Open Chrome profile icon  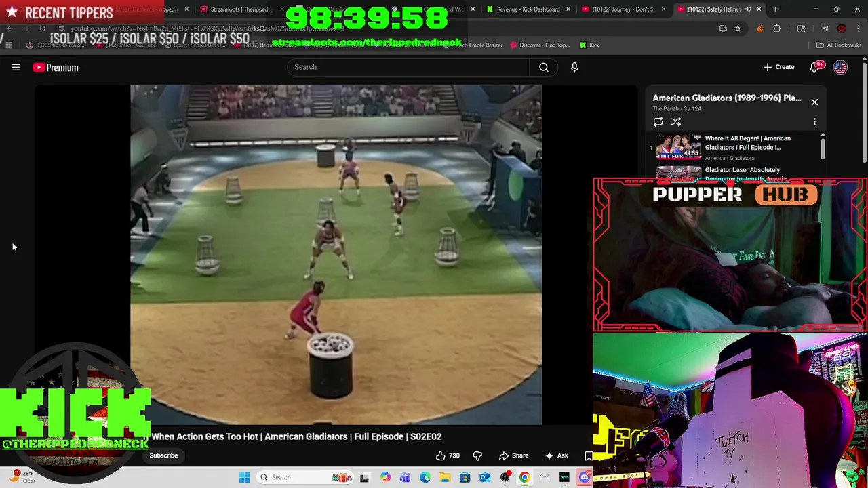pos(842,28)
